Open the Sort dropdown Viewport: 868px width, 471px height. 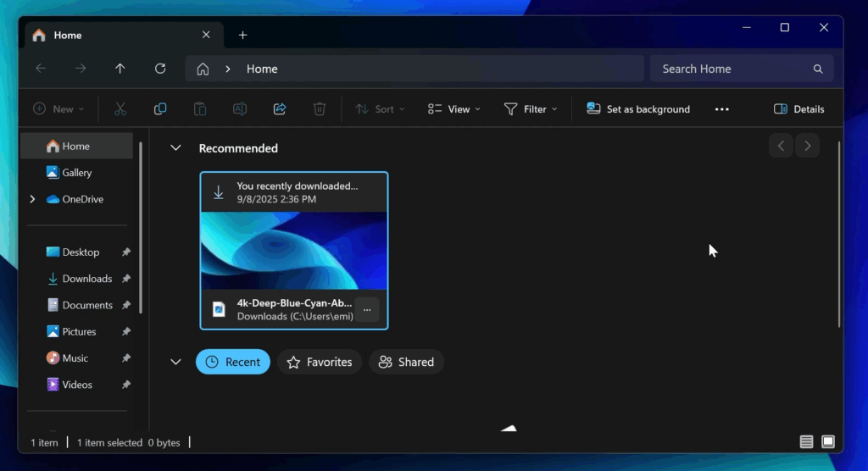(x=380, y=109)
